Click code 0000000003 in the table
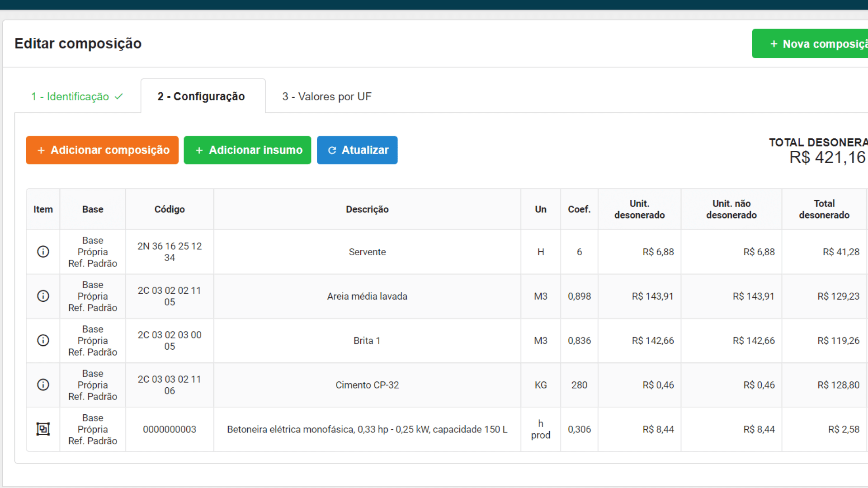Viewport: 868px width, 488px height. pyautogui.click(x=170, y=429)
